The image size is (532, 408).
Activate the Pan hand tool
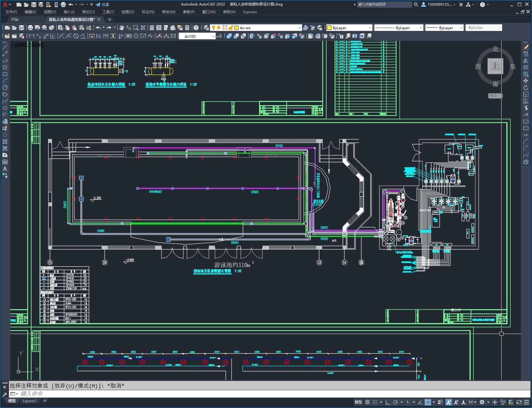[x=122, y=28]
